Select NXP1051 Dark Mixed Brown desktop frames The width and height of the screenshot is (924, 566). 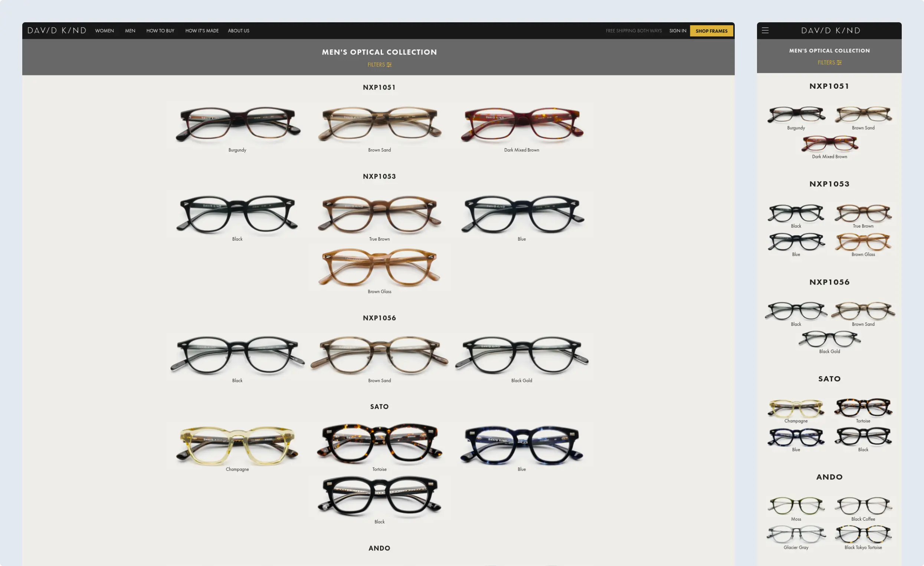(522, 125)
